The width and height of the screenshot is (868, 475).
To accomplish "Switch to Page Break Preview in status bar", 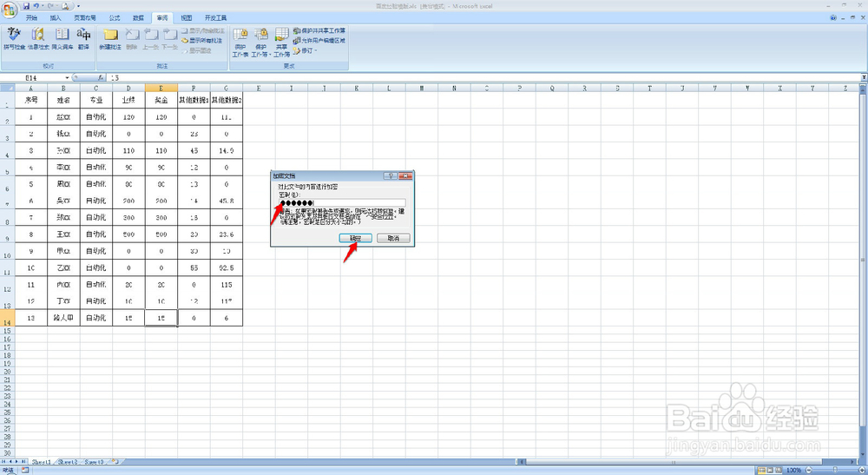I will [x=779, y=470].
